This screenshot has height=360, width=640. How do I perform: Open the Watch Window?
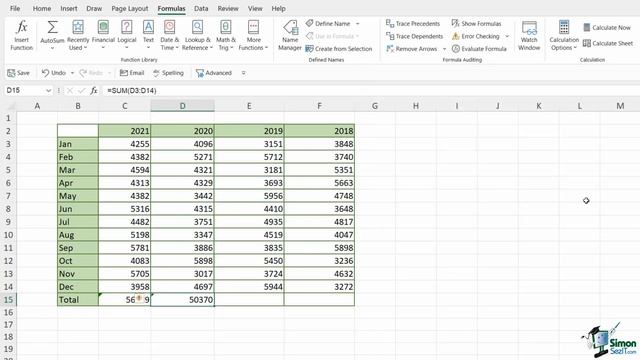coord(529,36)
